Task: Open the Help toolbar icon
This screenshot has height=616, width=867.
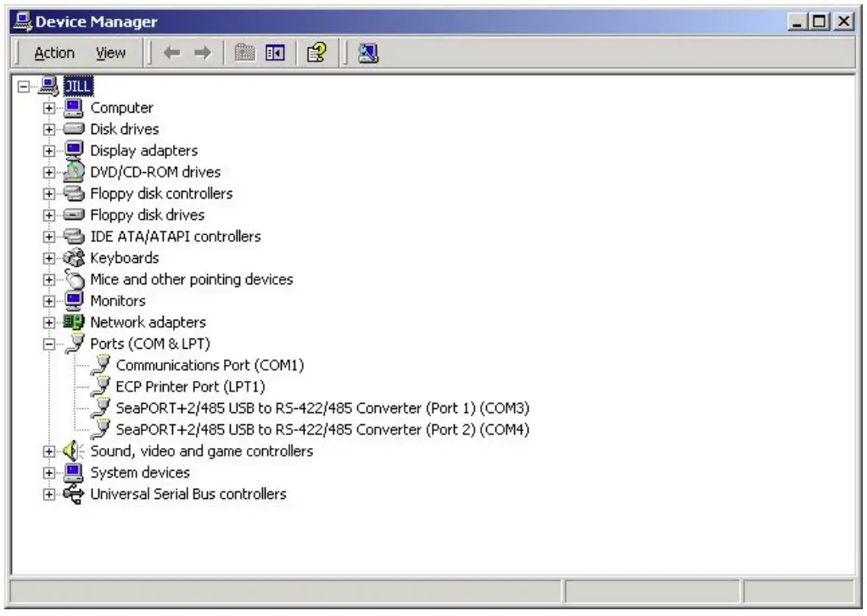Action: tap(316, 53)
